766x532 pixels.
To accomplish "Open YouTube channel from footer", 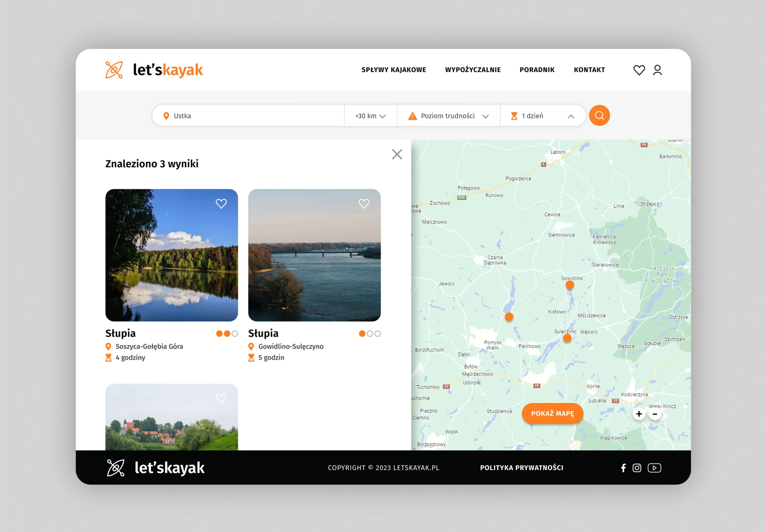I will (654, 468).
